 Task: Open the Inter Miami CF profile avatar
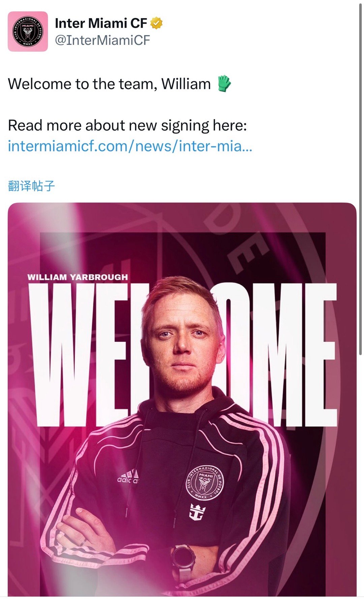point(28,31)
